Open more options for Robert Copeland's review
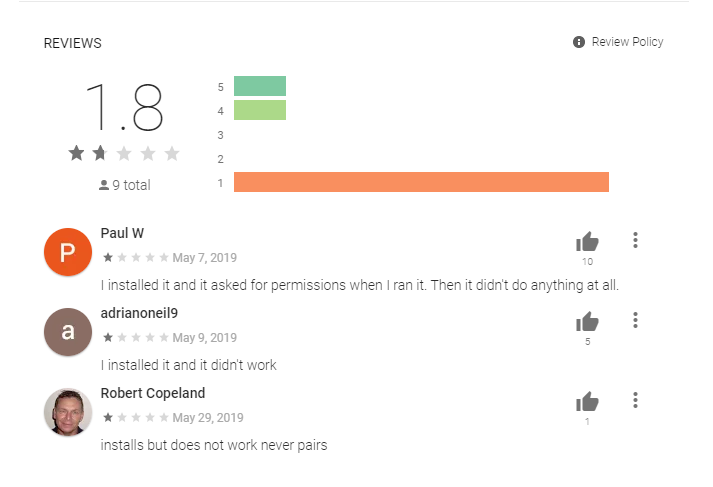The width and height of the screenshot is (713, 487). click(635, 401)
